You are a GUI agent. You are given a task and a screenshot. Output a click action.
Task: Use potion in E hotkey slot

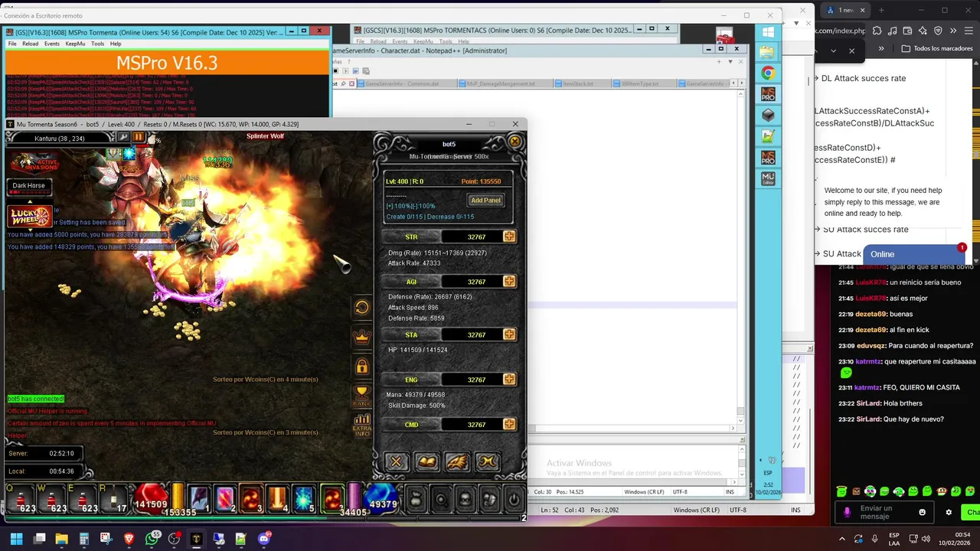(83, 498)
